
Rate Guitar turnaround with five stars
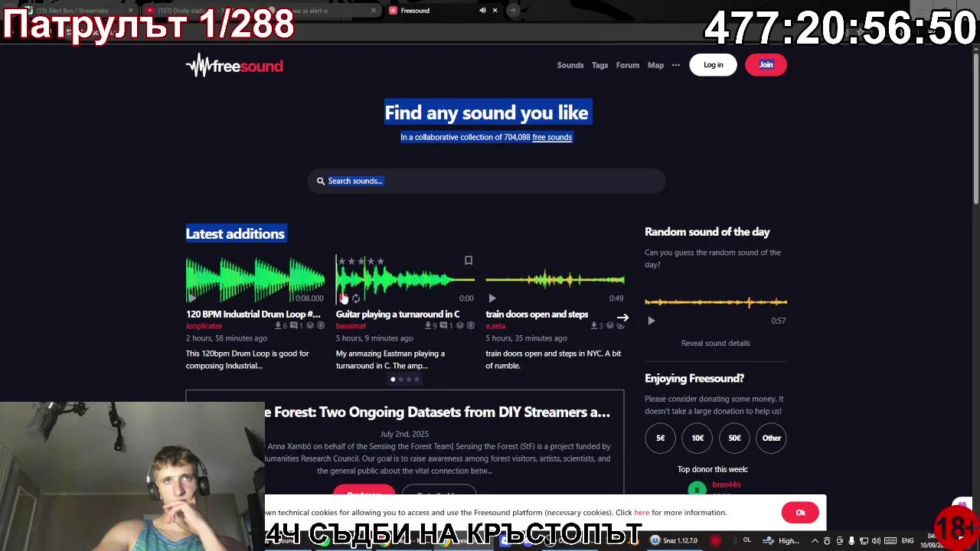[x=381, y=262]
